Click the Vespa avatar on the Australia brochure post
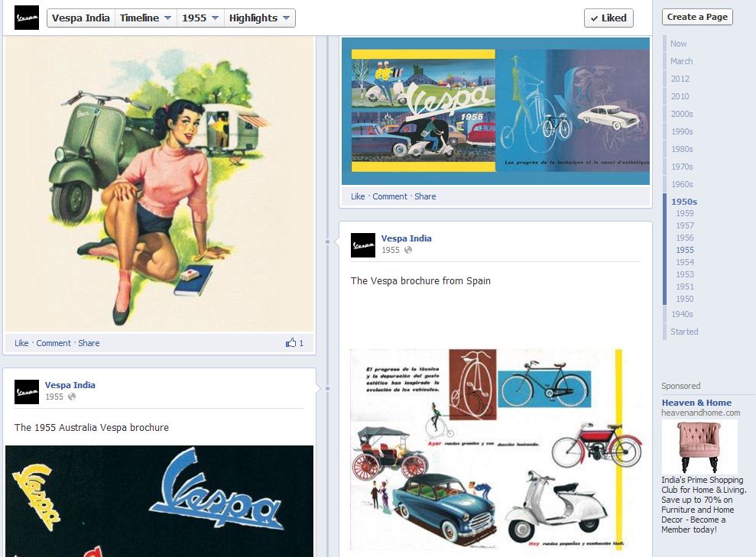Screen dimensions: 756x557 (27, 392)
